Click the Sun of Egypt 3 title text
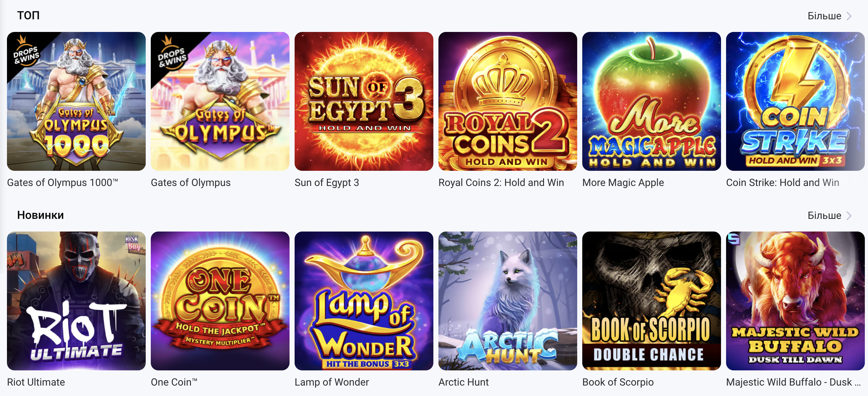Screen dimensions: 868x396 click(327, 183)
